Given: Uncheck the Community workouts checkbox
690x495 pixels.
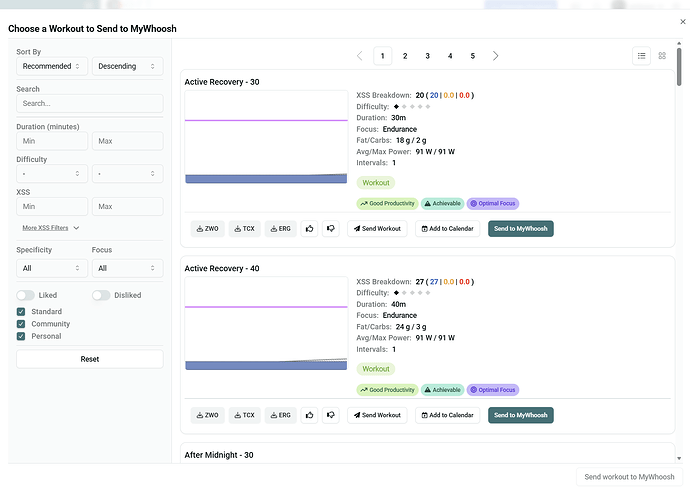Looking at the screenshot, I should click(x=22, y=324).
